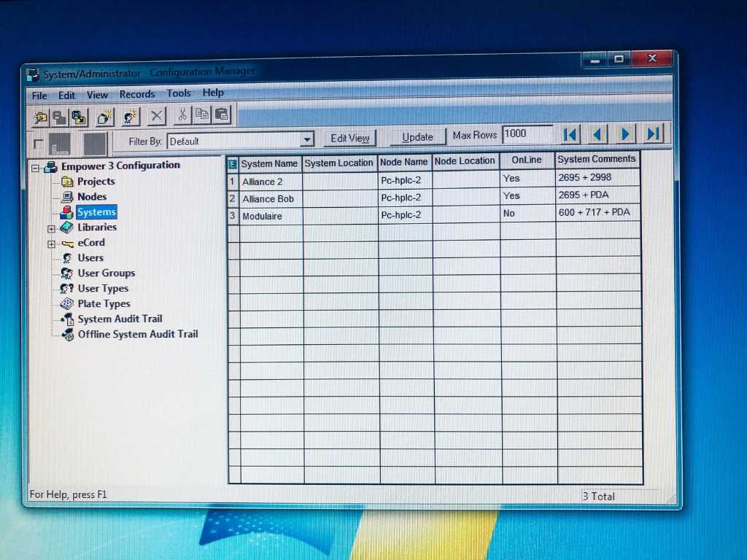This screenshot has width=747, height=560.
Task: Click in the Max Rows field
Action: click(528, 134)
